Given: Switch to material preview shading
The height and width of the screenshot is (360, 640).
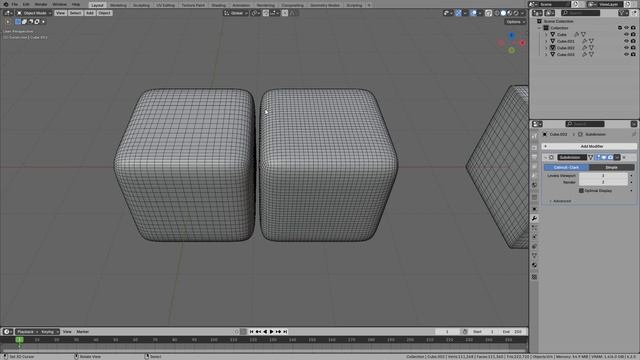Looking at the screenshot, I should pyautogui.click(x=509, y=13).
